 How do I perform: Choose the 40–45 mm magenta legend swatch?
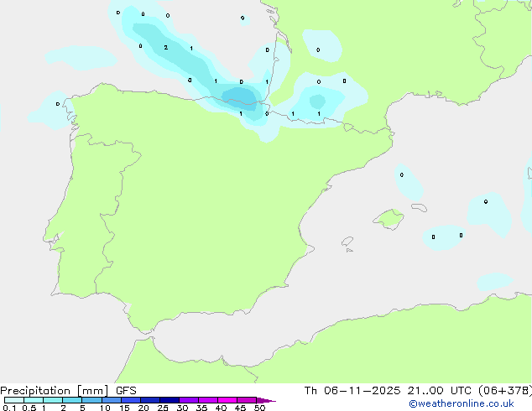pos(227,400)
